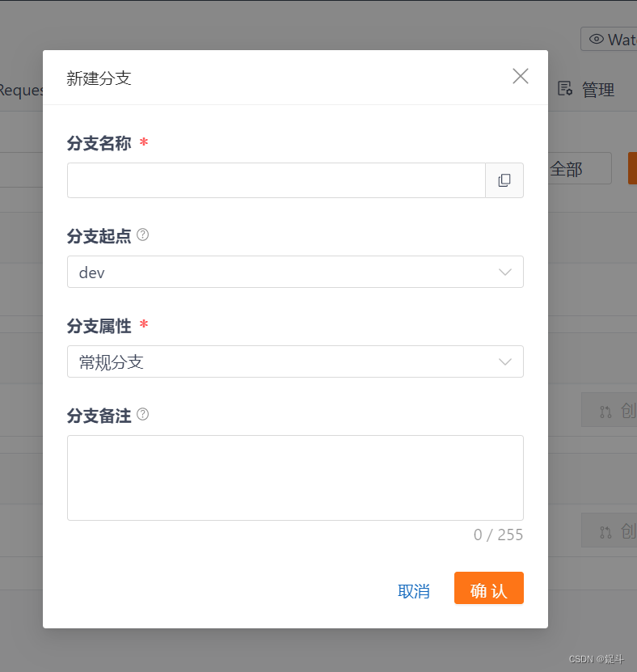Click the Watch eye icon at top right
This screenshot has width=637, height=672.
(x=597, y=39)
